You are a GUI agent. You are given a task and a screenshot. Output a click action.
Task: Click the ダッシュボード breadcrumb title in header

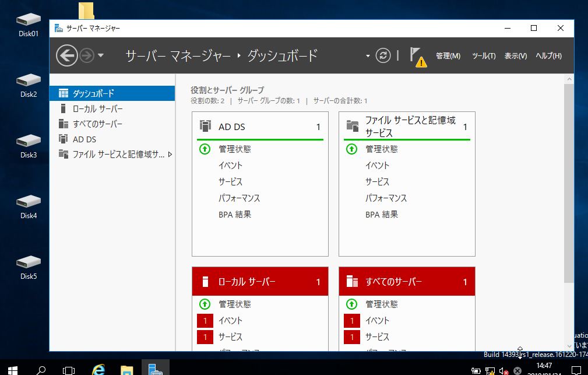283,56
